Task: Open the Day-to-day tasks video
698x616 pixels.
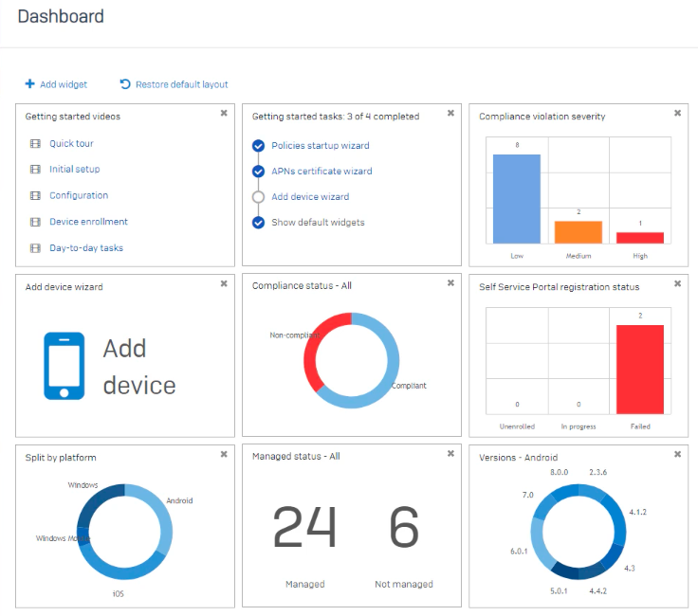Action: (86, 247)
